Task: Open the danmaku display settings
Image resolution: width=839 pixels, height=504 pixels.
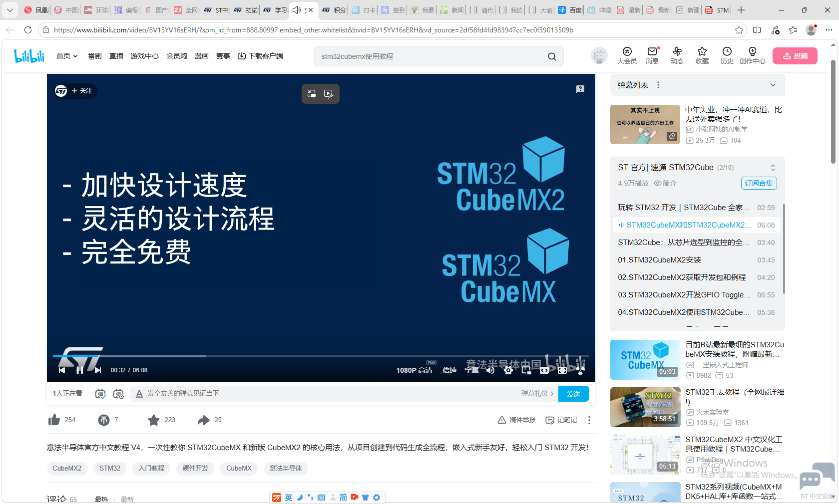Action: 118,394
